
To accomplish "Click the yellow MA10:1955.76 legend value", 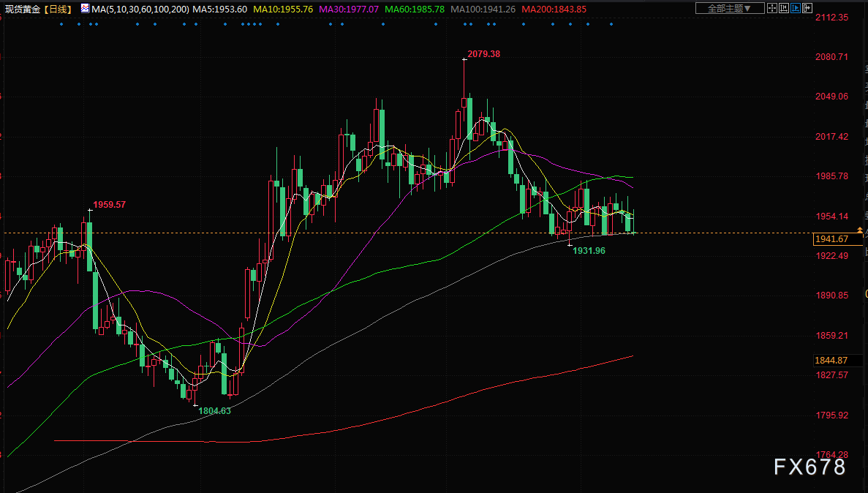I will click(x=283, y=10).
